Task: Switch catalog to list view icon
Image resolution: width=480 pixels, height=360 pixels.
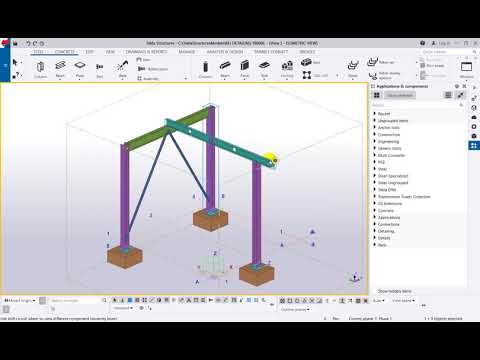Action: pos(448,95)
